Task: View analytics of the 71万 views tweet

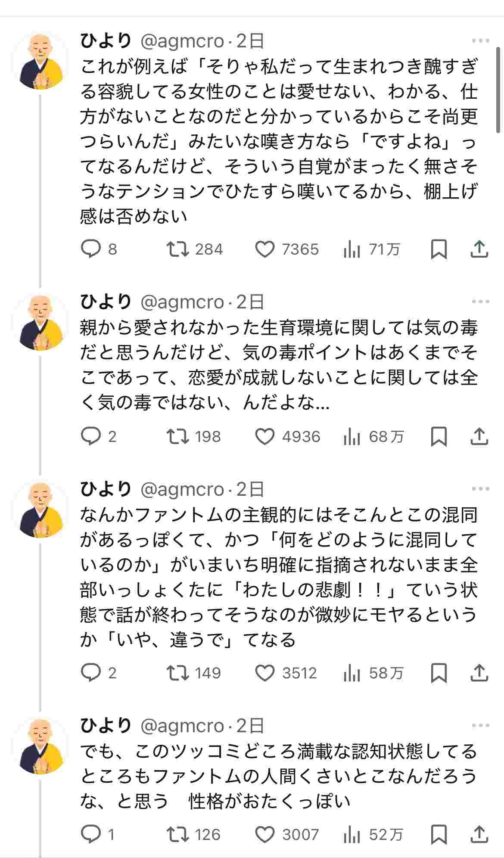Action: [x=352, y=249]
